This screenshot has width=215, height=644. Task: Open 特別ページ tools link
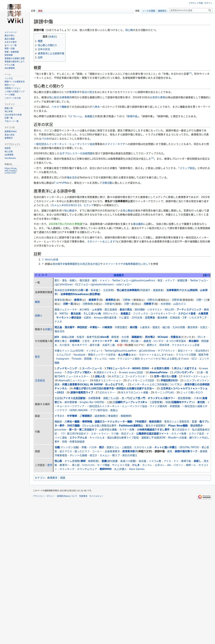(10, 85)
